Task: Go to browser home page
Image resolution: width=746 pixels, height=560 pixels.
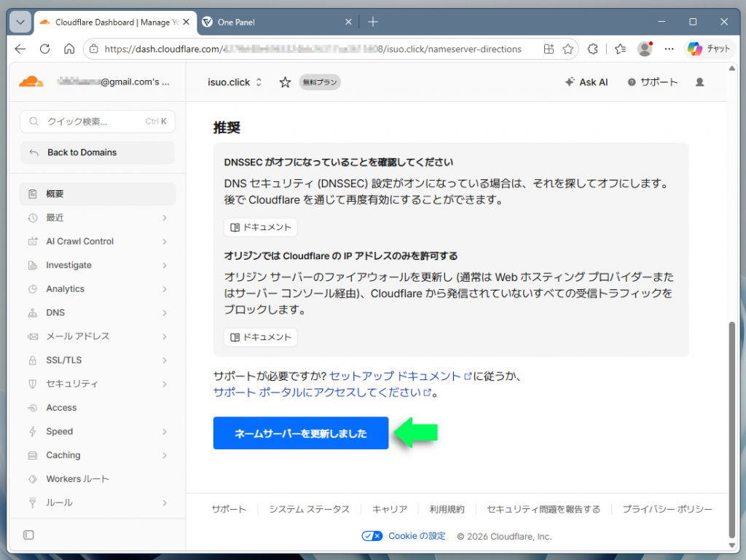Action: [x=69, y=49]
